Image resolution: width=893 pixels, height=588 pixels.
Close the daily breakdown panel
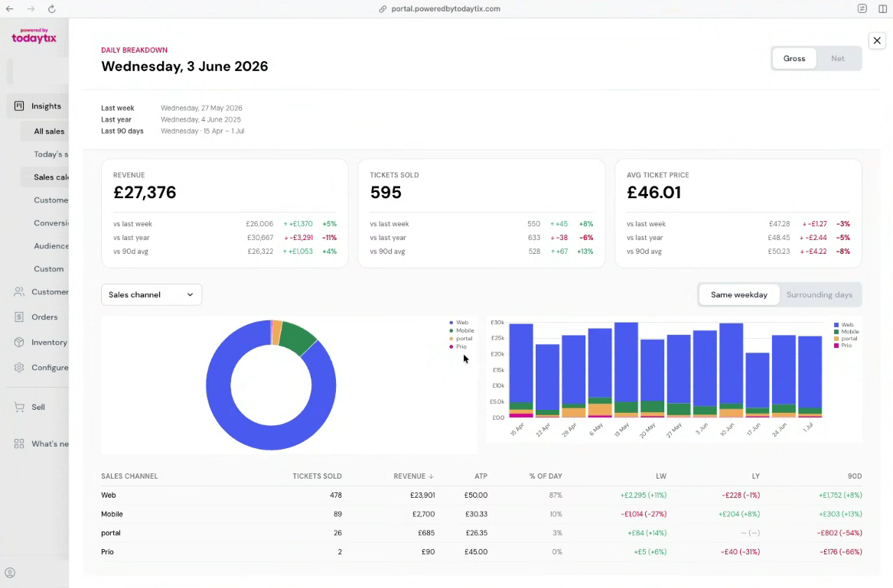[877, 41]
